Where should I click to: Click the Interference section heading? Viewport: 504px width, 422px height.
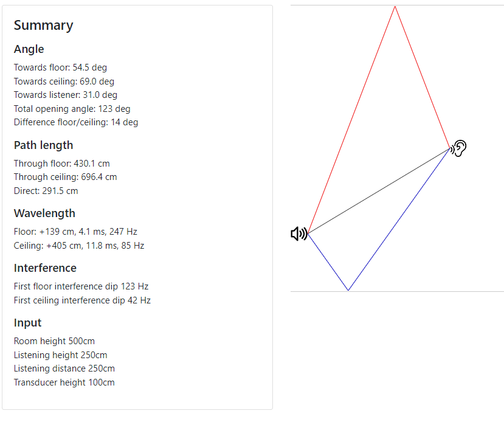click(45, 268)
